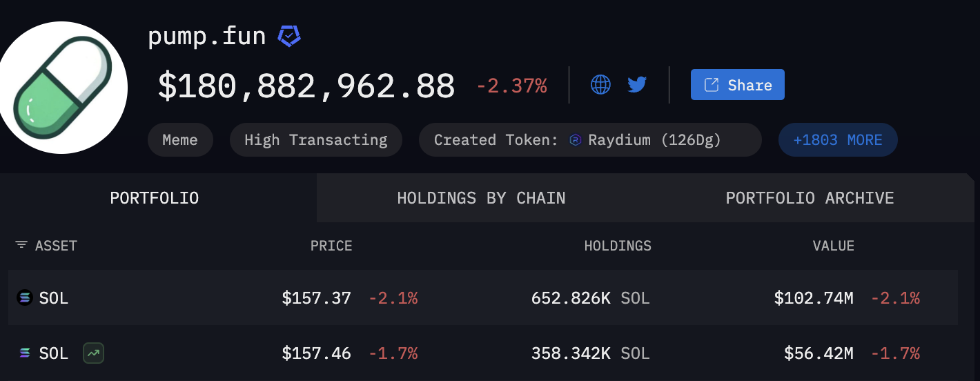This screenshot has height=381, width=980.
Task: Open the Twitter bird icon
Action: 637,85
